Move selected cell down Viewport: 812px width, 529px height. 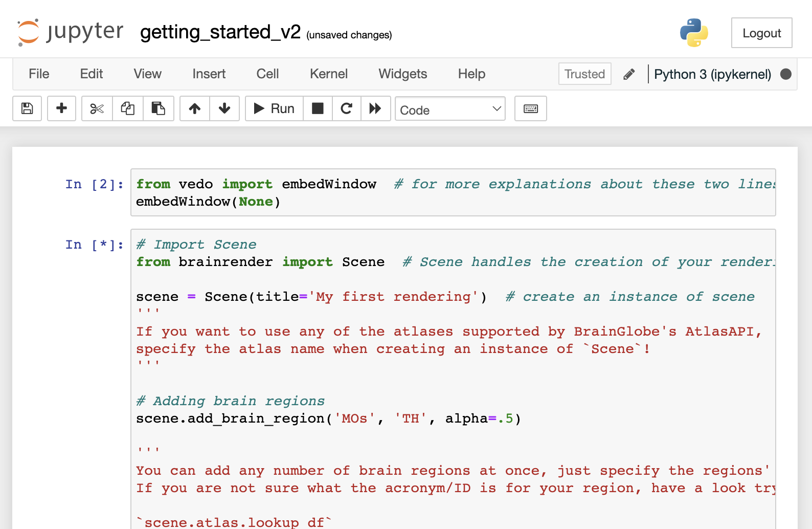point(224,108)
